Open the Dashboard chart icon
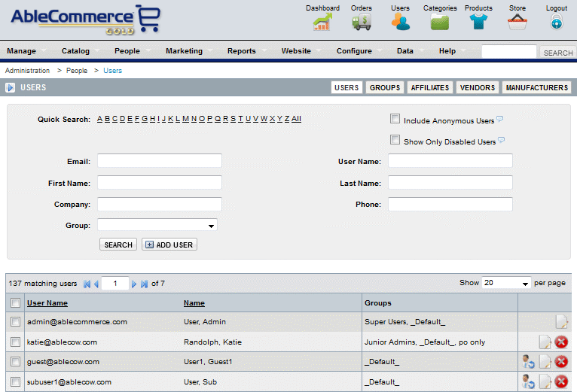This screenshot has width=577, height=392. (322, 22)
